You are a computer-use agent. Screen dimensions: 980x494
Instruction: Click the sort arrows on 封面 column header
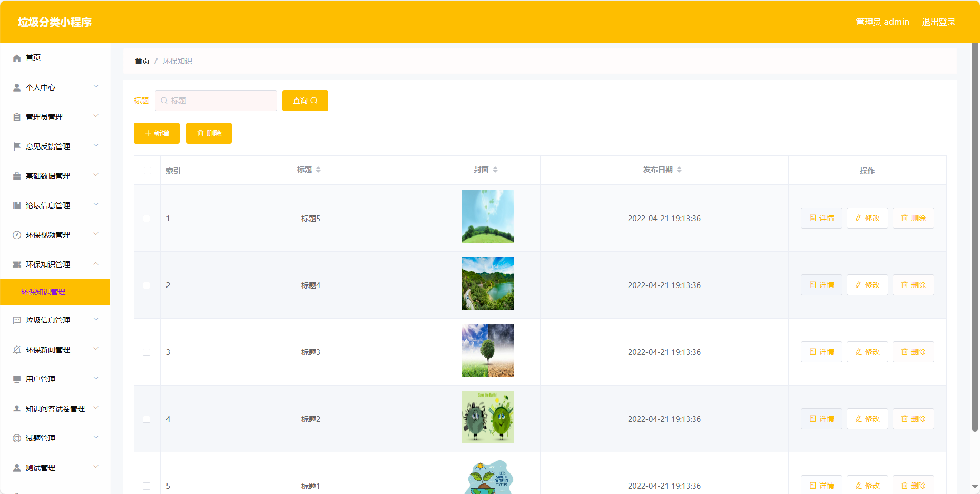495,170
